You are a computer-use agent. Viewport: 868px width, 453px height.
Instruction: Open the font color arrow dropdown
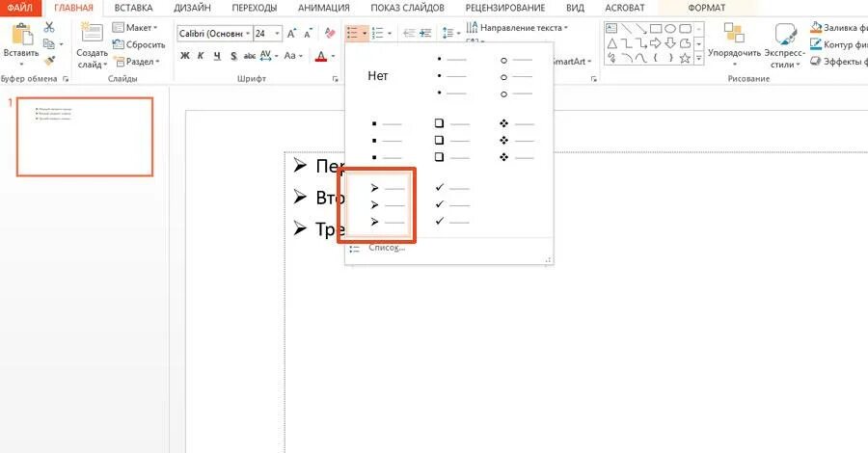(x=334, y=56)
